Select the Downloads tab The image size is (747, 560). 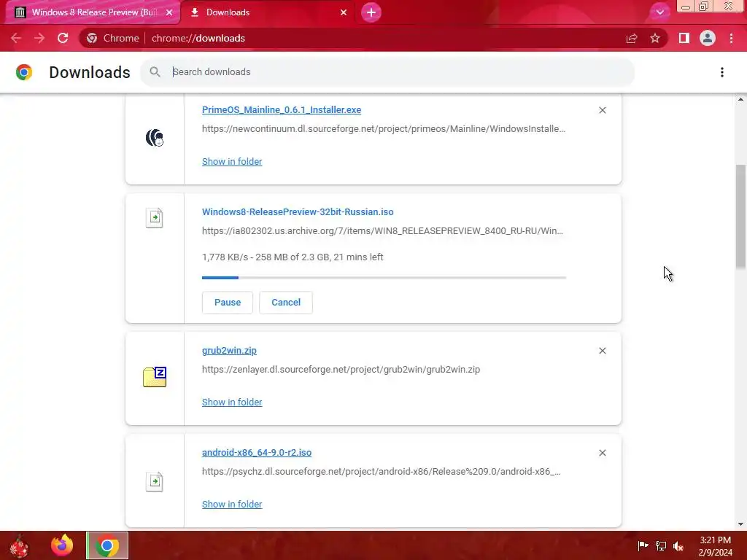pos(268,12)
